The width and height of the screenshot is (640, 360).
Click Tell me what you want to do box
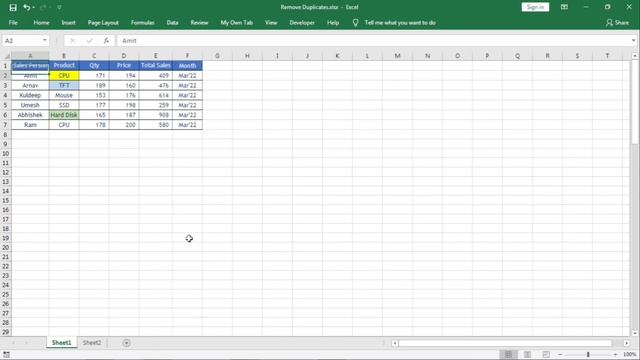pos(400,22)
